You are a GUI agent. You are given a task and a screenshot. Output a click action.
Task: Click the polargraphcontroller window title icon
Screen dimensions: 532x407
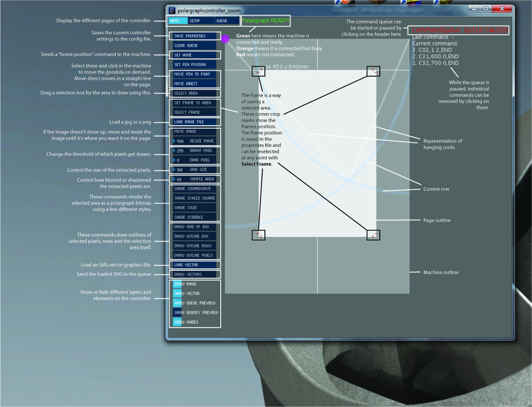172,10
